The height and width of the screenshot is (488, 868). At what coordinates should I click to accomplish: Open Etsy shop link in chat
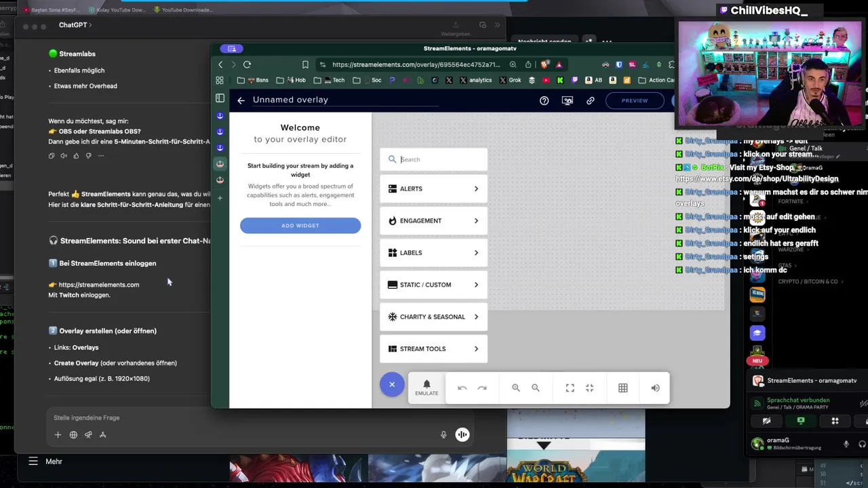[x=757, y=179]
